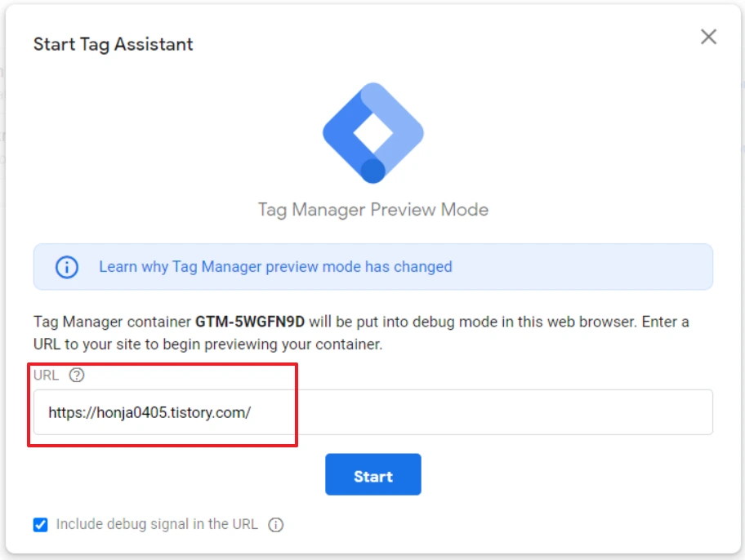Click Tag Manager Preview Mode heading
The image size is (745, 560).
(373, 210)
